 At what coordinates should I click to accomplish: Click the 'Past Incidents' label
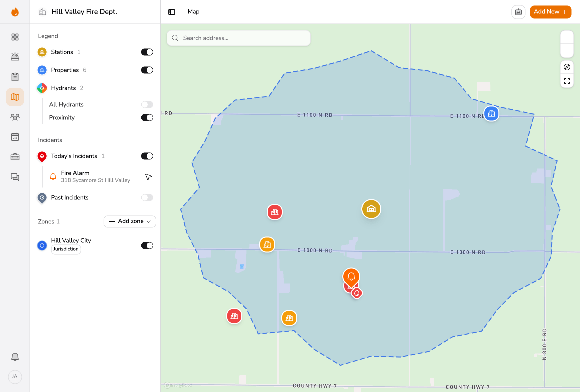click(x=70, y=197)
